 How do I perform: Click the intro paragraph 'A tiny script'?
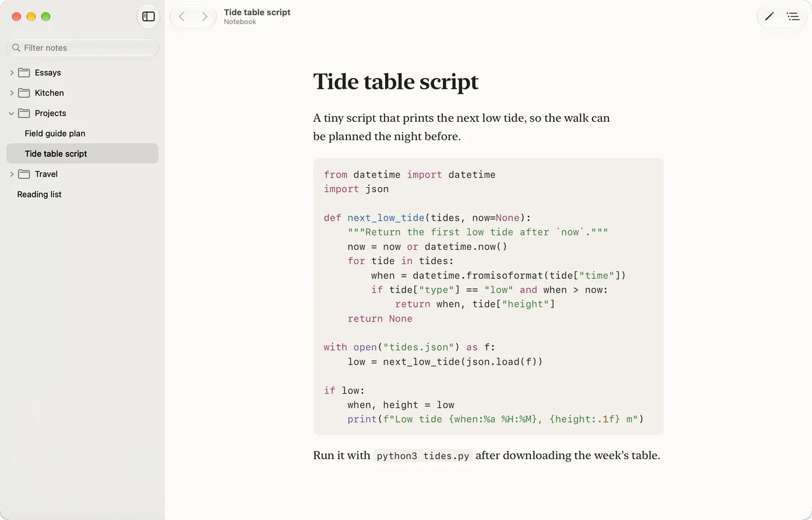pos(461,127)
